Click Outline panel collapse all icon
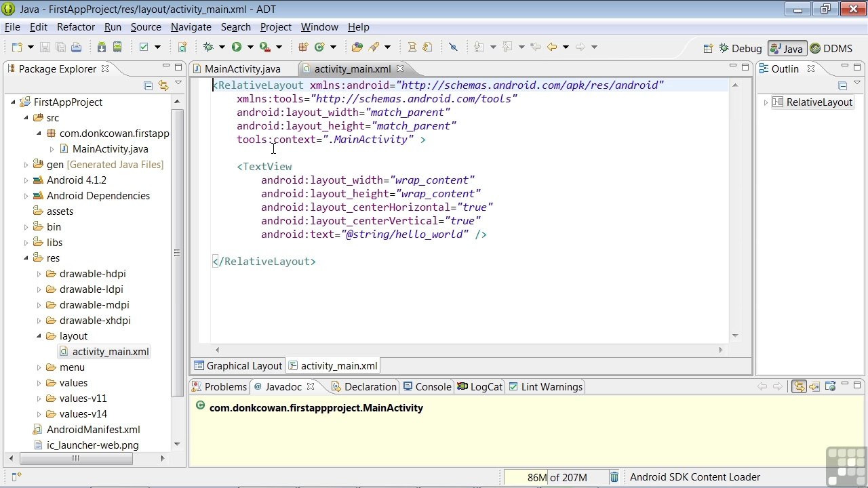 point(842,85)
